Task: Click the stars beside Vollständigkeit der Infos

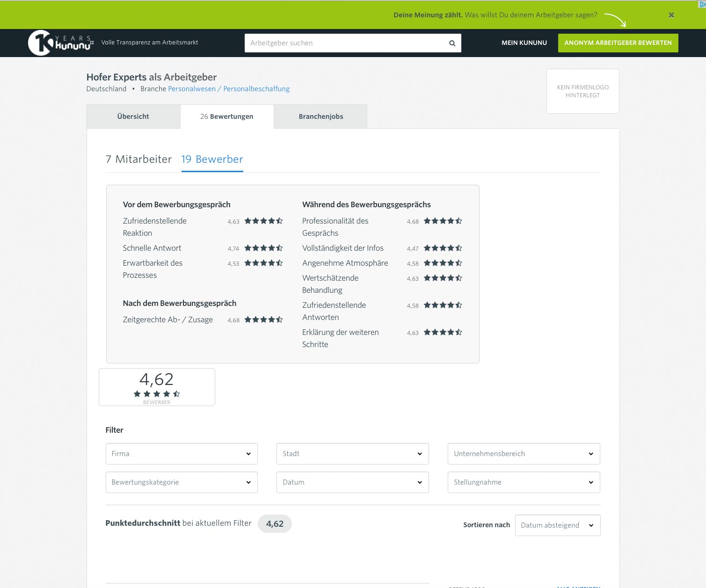Action: (x=443, y=248)
